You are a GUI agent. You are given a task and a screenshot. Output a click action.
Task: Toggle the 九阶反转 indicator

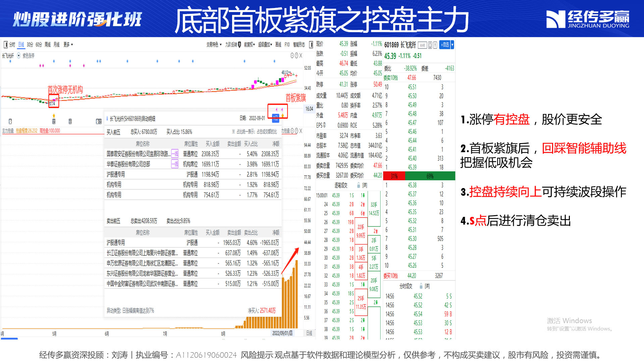233,45
